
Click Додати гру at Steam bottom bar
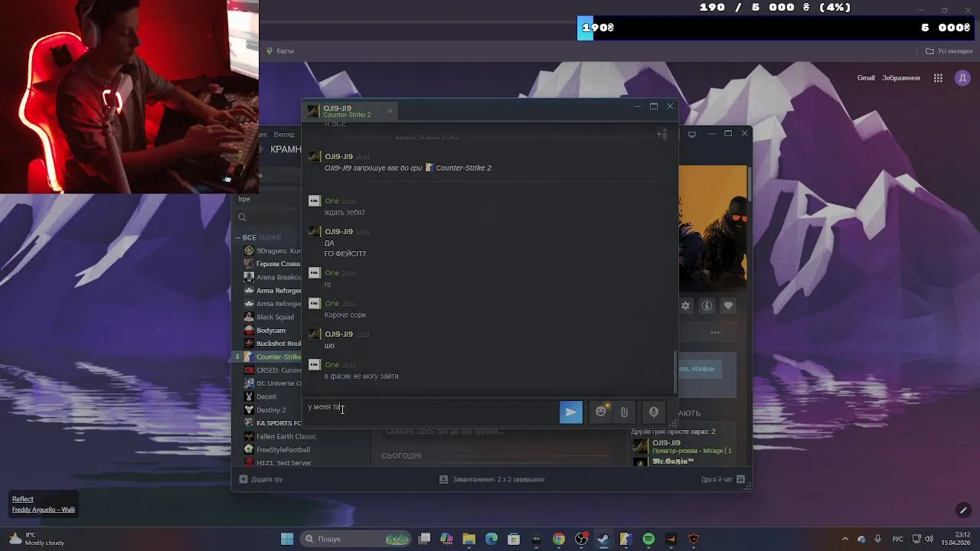click(261, 479)
